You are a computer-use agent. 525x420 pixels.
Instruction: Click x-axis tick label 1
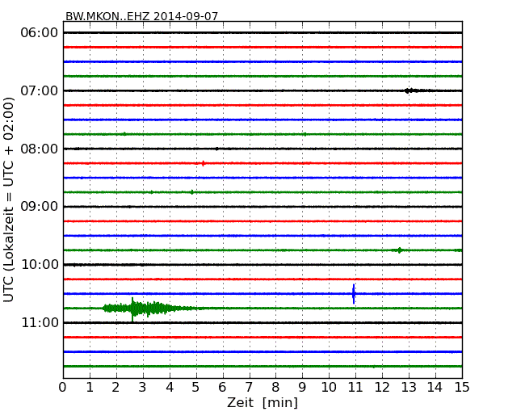[90, 387]
